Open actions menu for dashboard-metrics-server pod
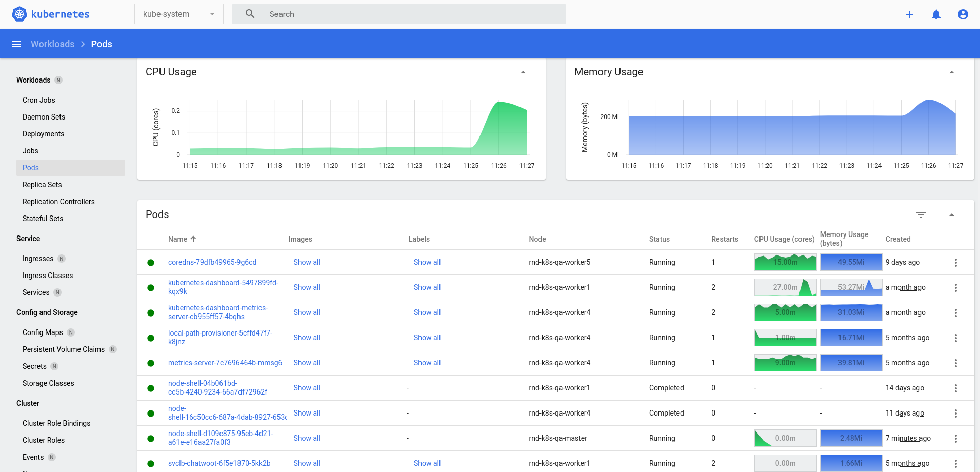This screenshot has height=472, width=980. pyautogui.click(x=956, y=313)
